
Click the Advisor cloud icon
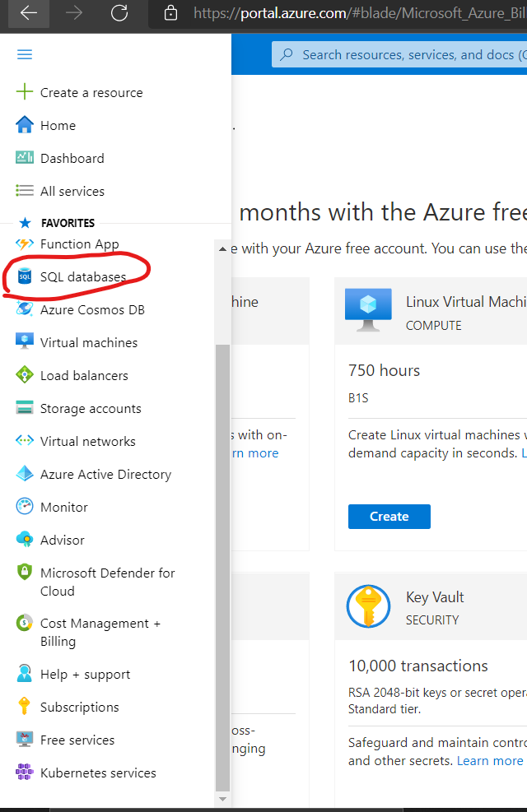pos(25,539)
